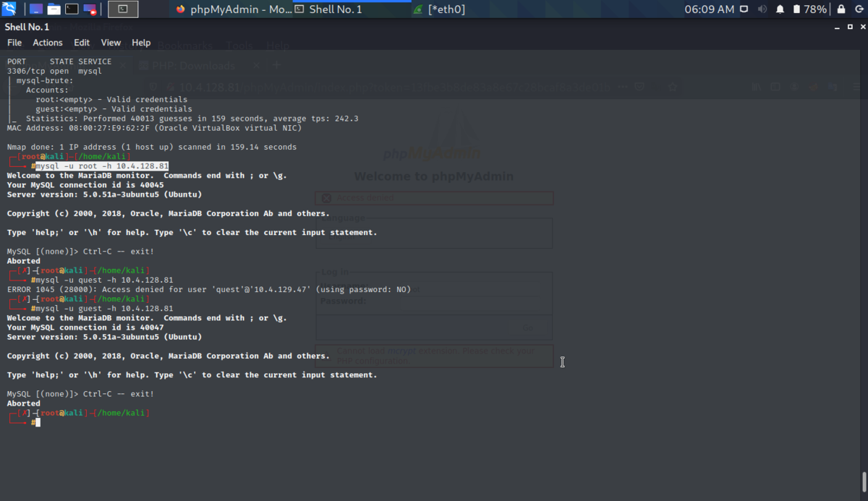This screenshot has height=501, width=868.
Task: Maximize the Shell No. 1 window
Action: pos(848,27)
